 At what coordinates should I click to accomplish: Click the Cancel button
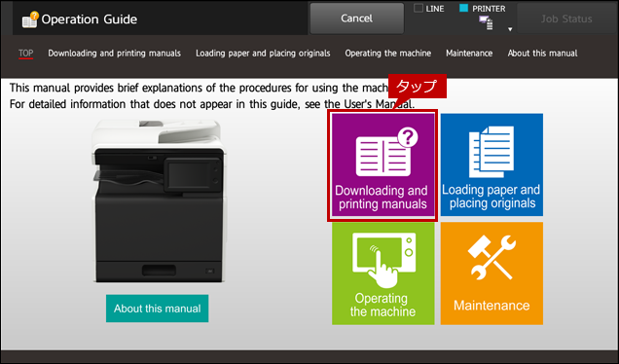[x=357, y=18]
